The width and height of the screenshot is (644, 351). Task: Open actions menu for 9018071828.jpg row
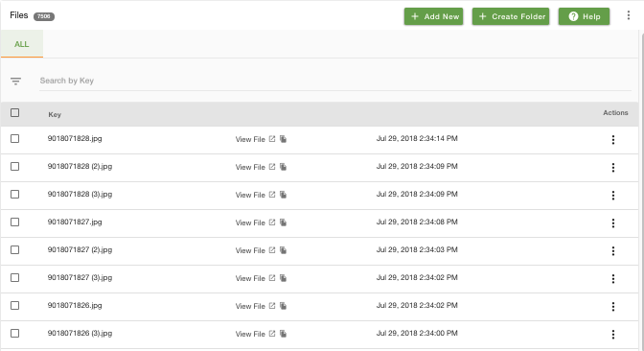[613, 140]
